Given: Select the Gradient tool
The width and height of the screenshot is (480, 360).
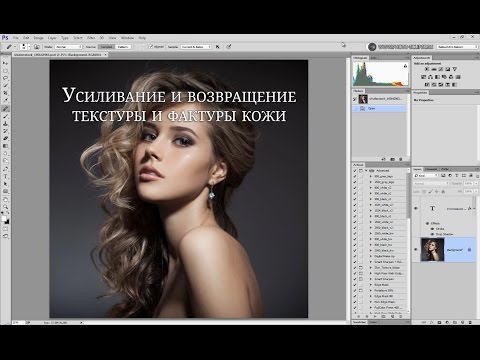Looking at the screenshot, I should tap(6, 146).
